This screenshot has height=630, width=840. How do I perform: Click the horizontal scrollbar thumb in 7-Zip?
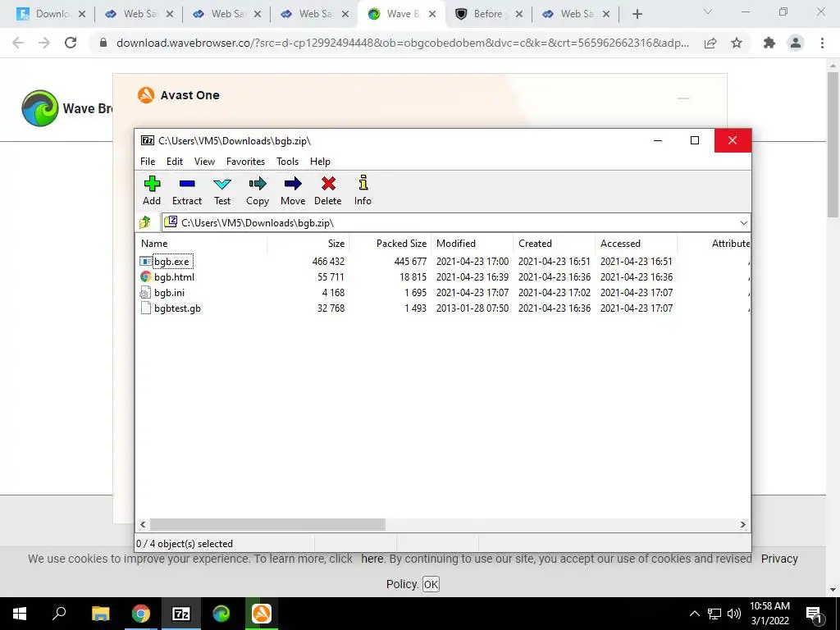[x=267, y=524]
